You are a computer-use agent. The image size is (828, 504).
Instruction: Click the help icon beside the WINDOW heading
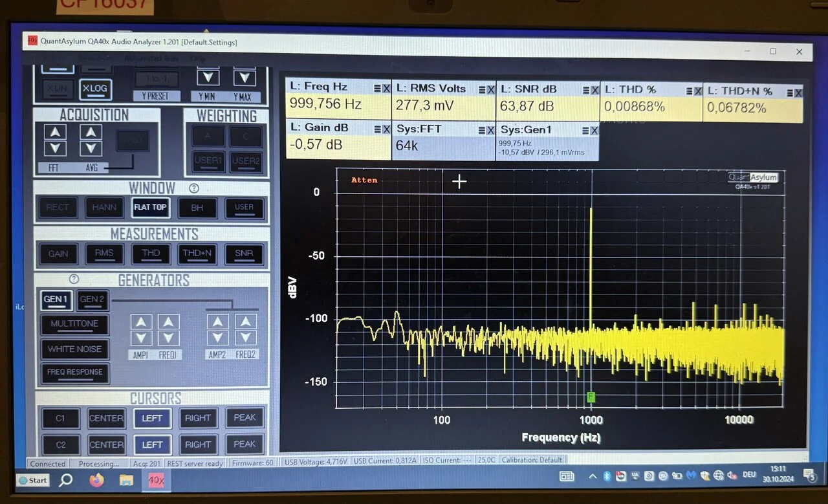click(193, 188)
